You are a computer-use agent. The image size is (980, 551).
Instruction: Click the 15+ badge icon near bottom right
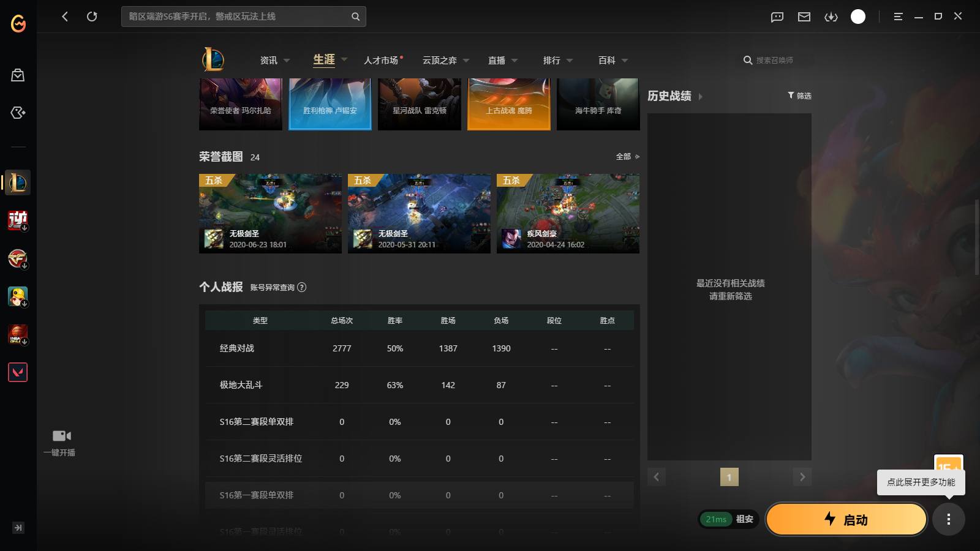coord(948,463)
